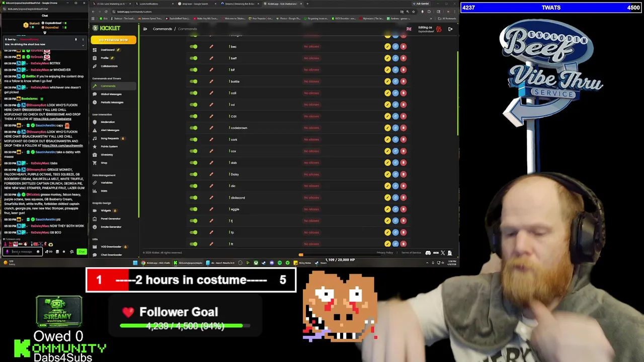Open Kicklet Discord link in footer
Viewport: 644px width, 362px height.
tap(428, 253)
